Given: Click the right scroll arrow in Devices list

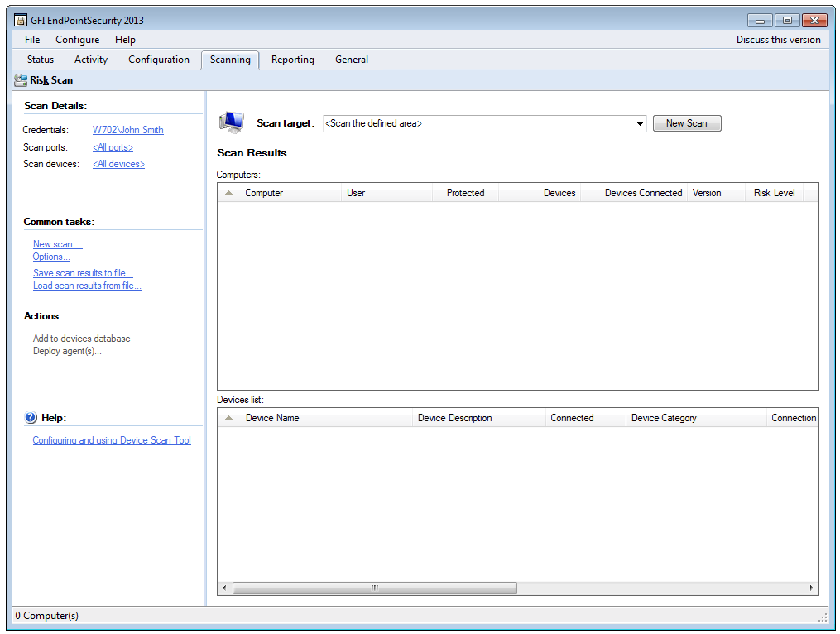Looking at the screenshot, I should pyautogui.click(x=812, y=588).
